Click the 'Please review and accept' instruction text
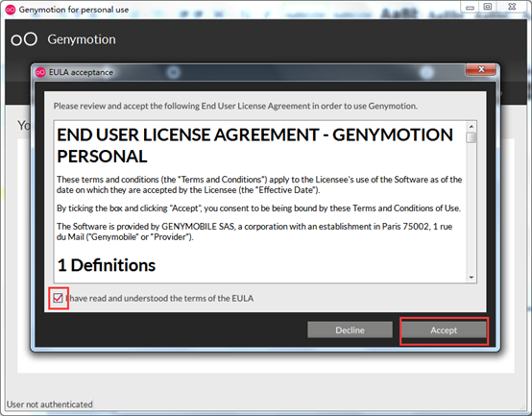 [x=235, y=106]
